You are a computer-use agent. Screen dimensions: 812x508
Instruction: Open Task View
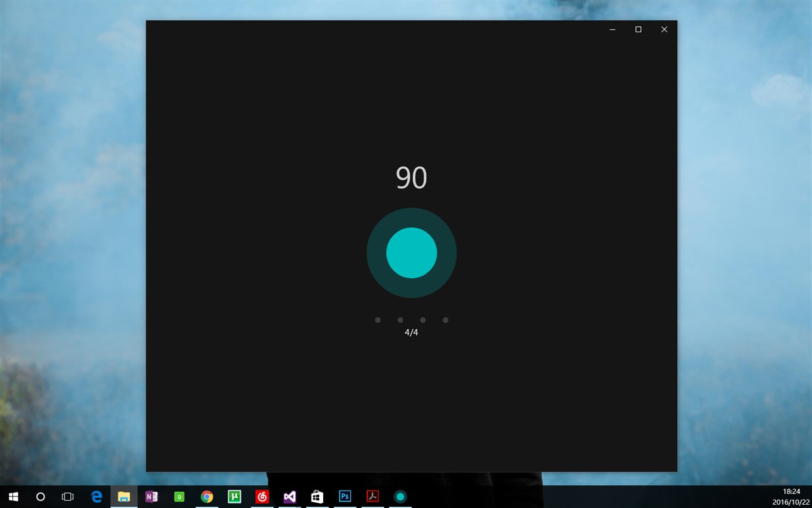(x=67, y=496)
